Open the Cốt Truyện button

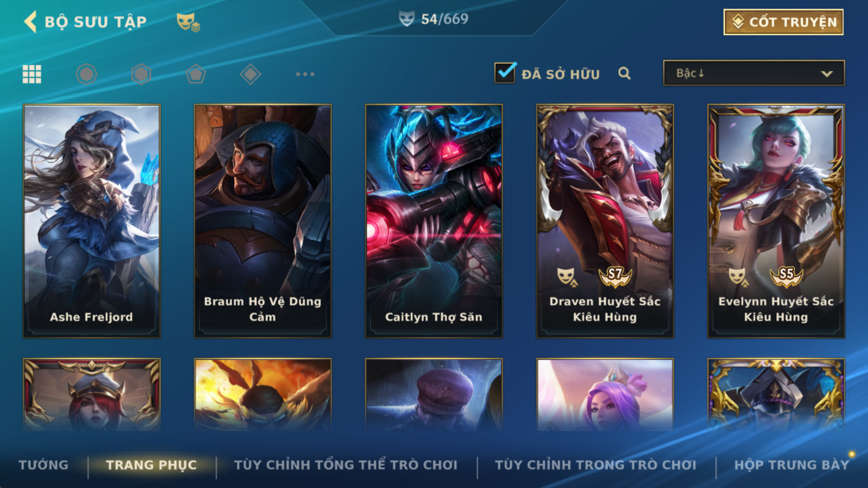(783, 22)
